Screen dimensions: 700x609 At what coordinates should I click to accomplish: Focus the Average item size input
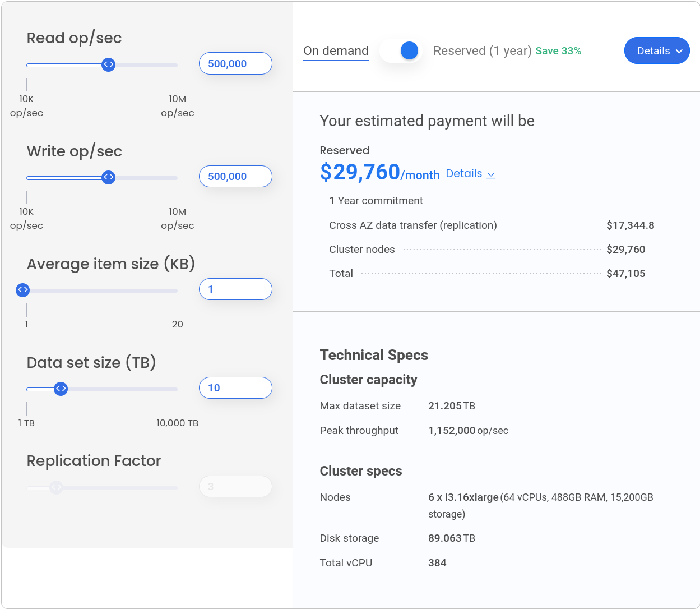235,289
